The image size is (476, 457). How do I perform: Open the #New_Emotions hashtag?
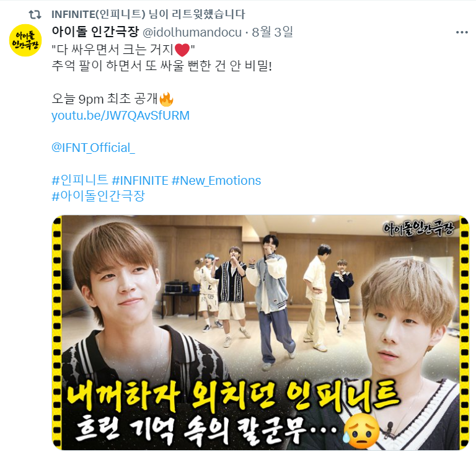(x=216, y=180)
